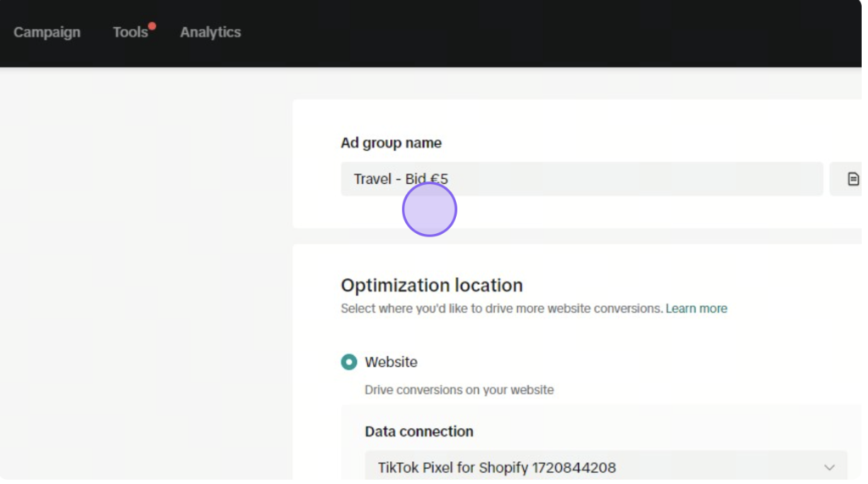The width and height of the screenshot is (868, 484).
Task: Click the Optimization location heading
Action: click(431, 285)
